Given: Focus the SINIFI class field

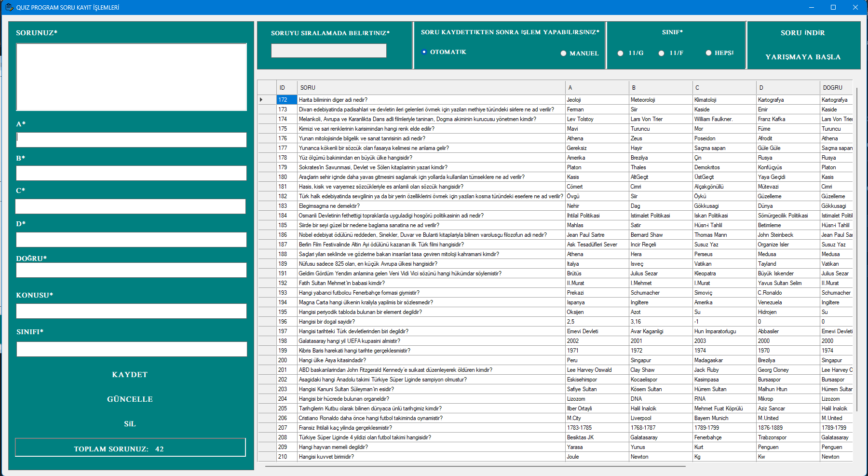Looking at the screenshot, I should pos(132,349).
